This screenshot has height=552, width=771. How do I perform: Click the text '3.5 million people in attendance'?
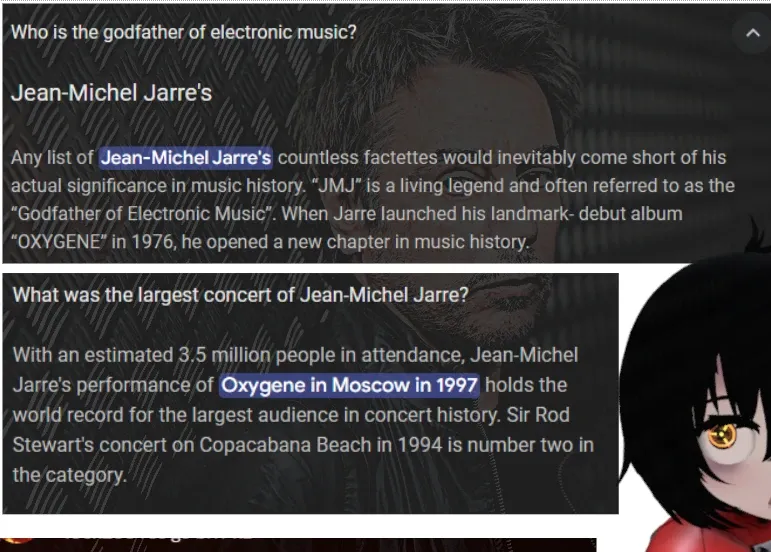pos(321,355)
